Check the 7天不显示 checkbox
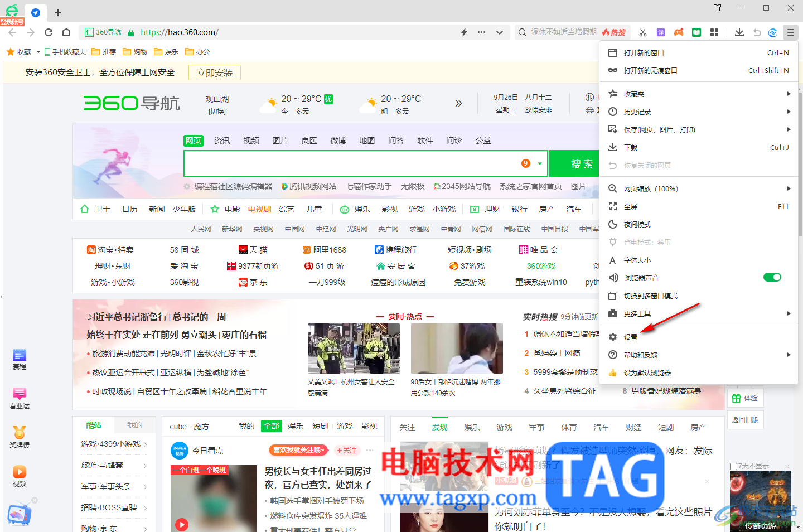 coord(734,466)
